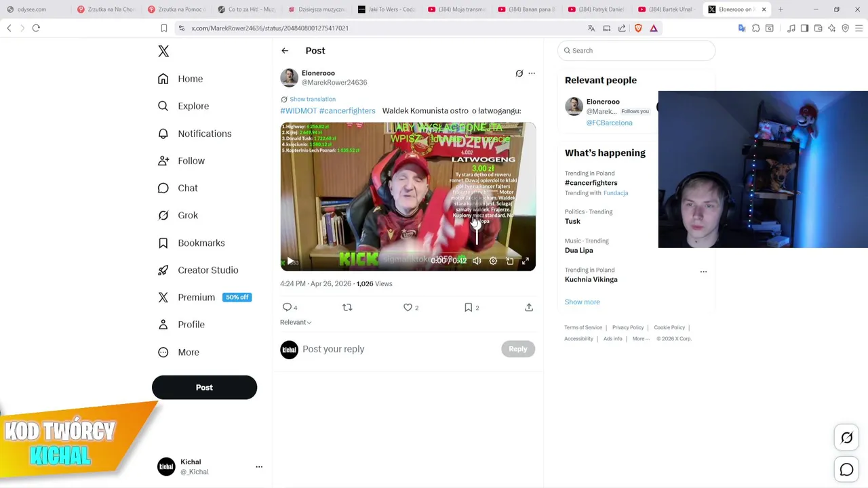868x488 pixels.
Task: Open the post's three-dot options menu
Action: pos(532,73)
